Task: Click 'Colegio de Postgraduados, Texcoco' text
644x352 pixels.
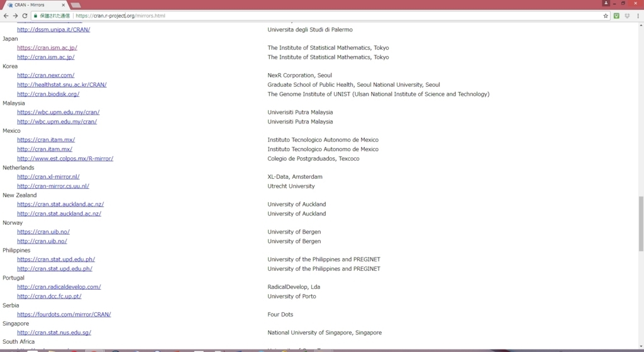Action: click(x=313, y=159)
